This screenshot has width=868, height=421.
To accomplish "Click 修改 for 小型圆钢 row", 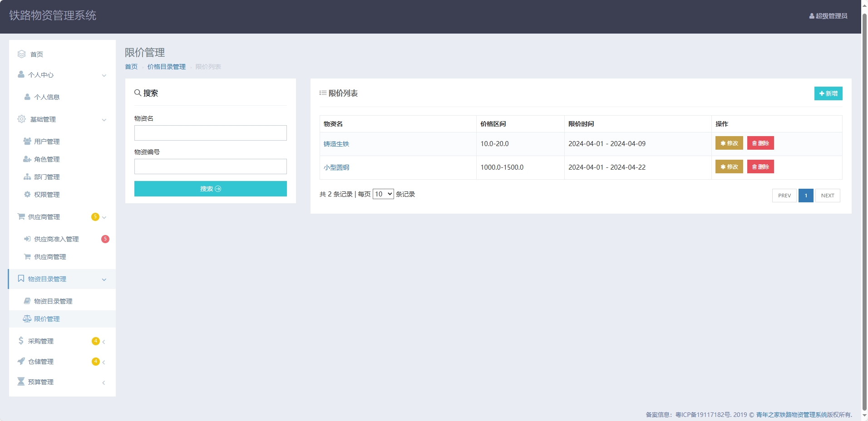I will click(x=729, y=166).
